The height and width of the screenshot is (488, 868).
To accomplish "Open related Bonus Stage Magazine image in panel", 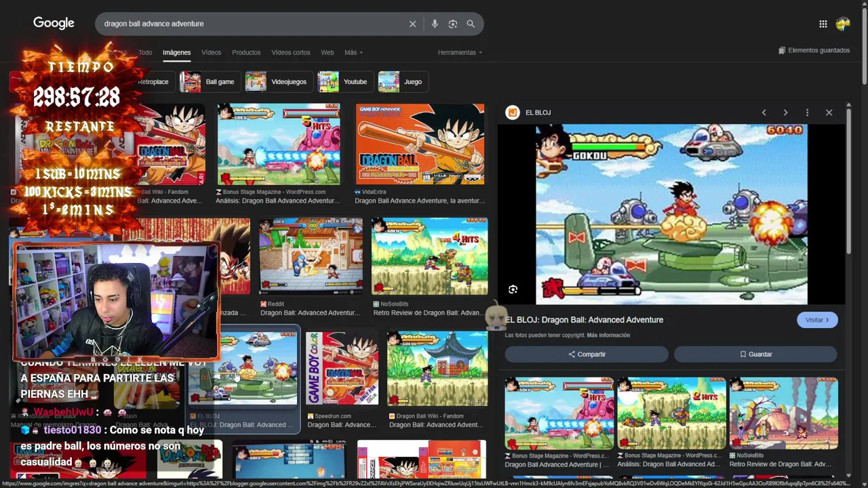I will click(x=559, y=413).
